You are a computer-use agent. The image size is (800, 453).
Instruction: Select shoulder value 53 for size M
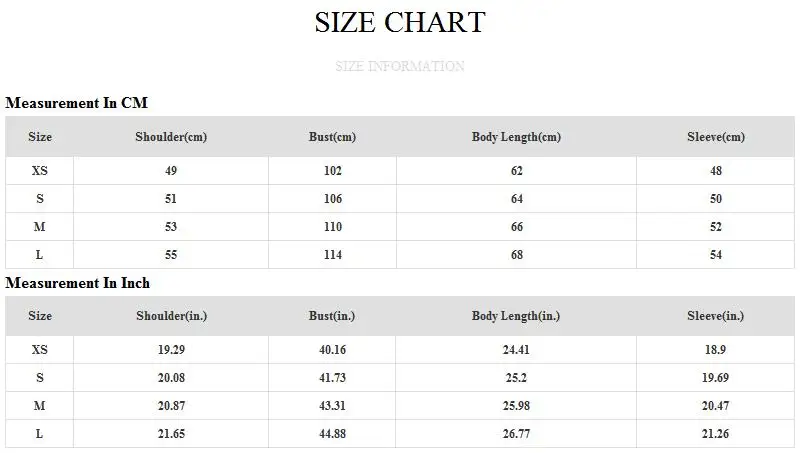(171, 227)
